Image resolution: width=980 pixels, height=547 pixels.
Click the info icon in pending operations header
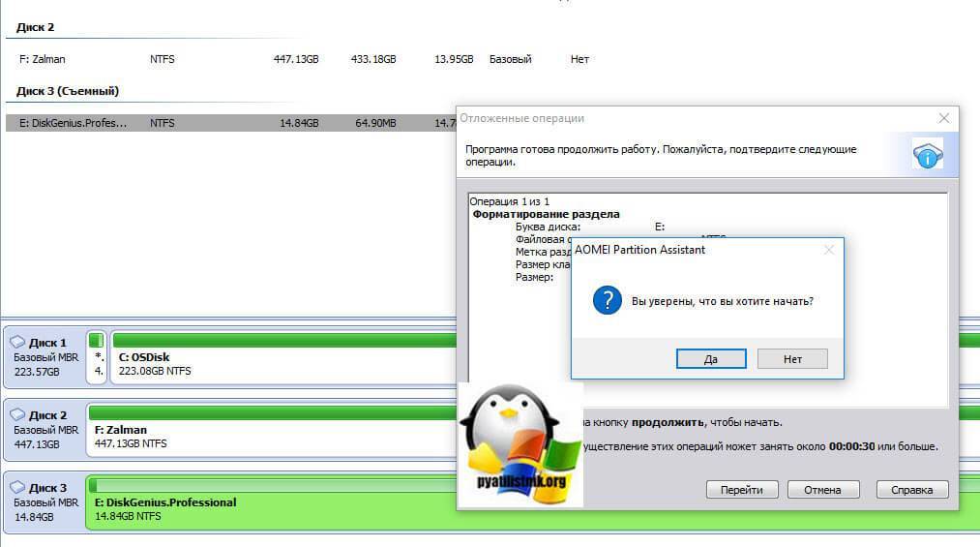point(928,155)
